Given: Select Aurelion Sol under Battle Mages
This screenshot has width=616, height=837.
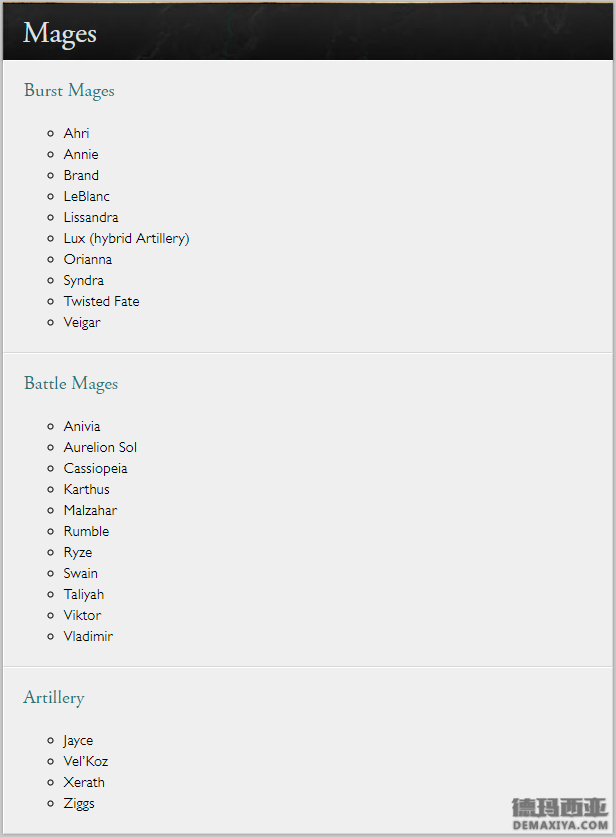Looking at the screenshot, I should (x=100, y=447).
